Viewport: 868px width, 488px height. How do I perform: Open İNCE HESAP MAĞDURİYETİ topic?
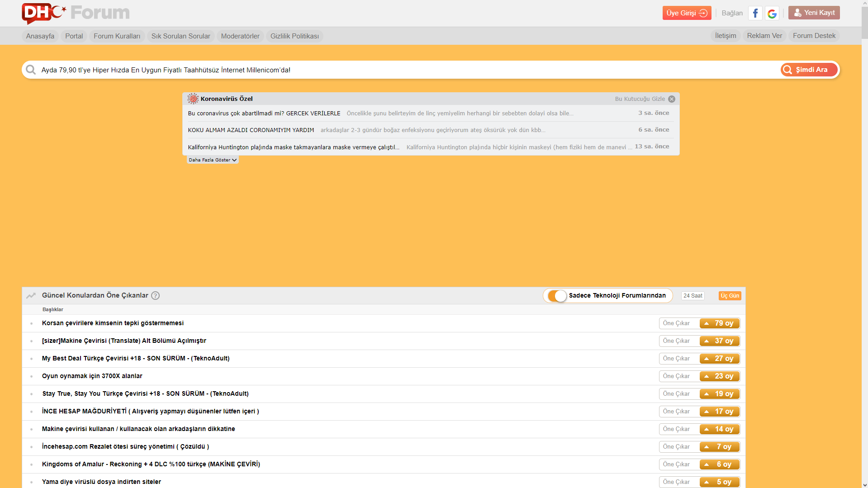[x=150, y=411]
